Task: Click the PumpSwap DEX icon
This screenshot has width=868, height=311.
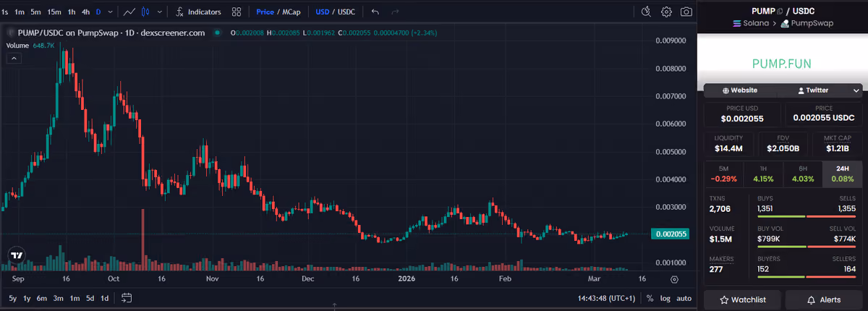Action: point(785,24)
